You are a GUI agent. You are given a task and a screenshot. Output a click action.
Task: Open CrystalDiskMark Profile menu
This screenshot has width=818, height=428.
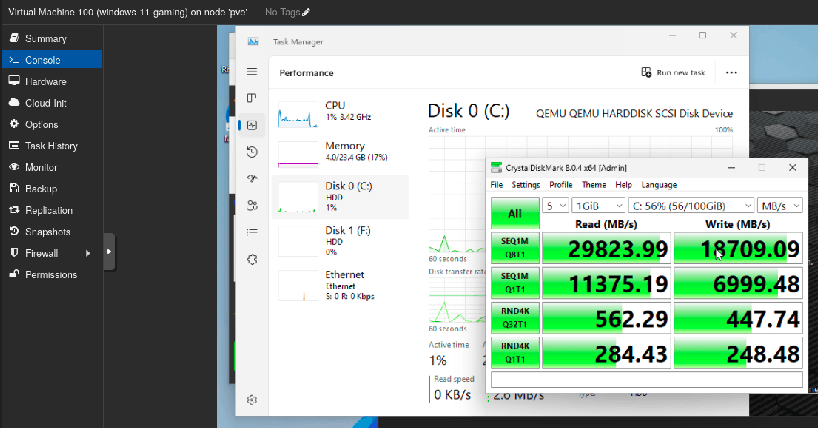(561, 185)
